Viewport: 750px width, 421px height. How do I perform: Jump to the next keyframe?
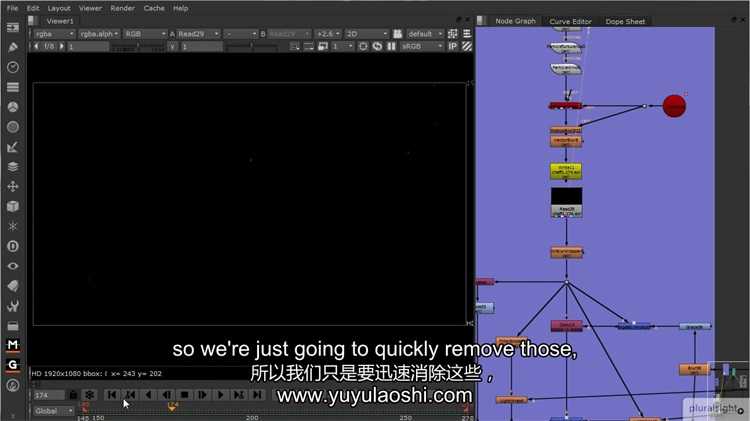pos(239,395)
